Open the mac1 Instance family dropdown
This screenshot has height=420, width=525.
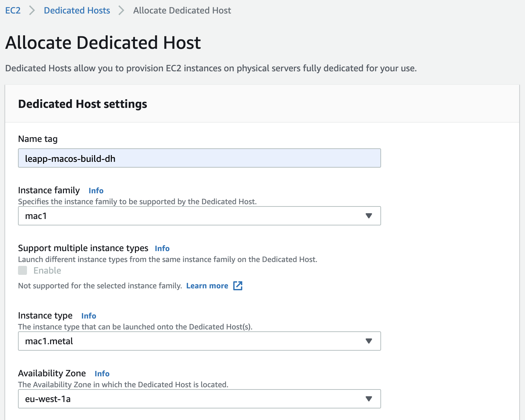[193, 216]
